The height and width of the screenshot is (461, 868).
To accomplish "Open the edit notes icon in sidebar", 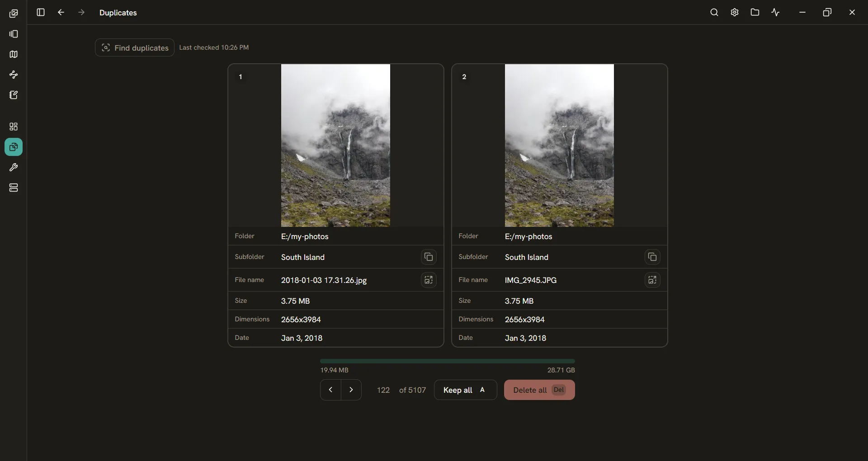I will (x=14, y=95).
